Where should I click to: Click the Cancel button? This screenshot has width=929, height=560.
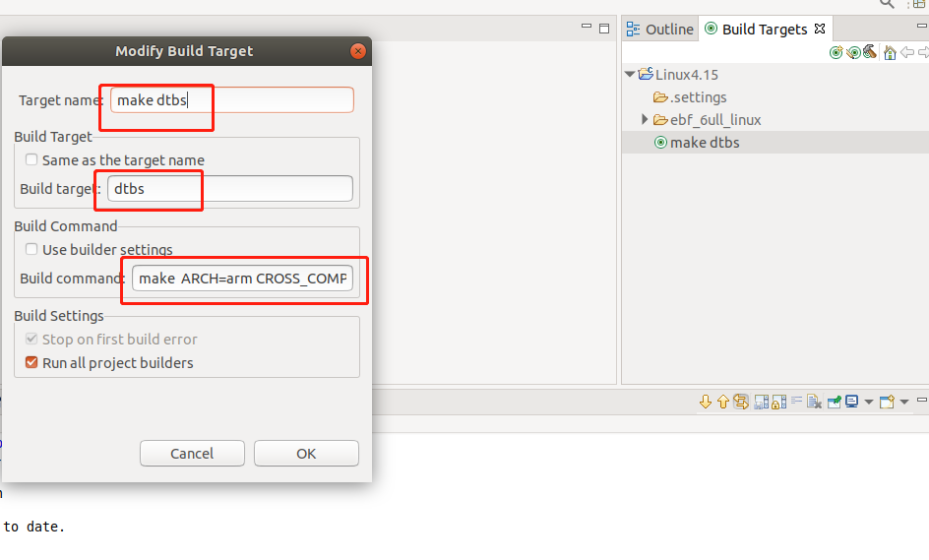pyautogui.click(x=192, y=454)
